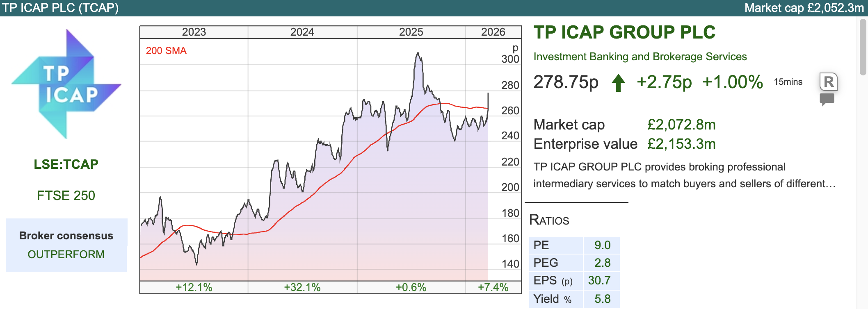
Task: Click the Yield % ratio row
Action: [x=574, y=299]
